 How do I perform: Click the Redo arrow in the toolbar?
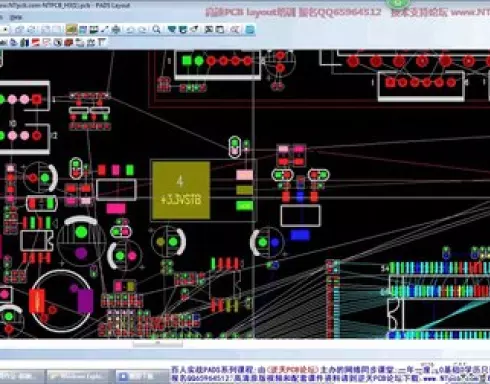coord(142,30)
